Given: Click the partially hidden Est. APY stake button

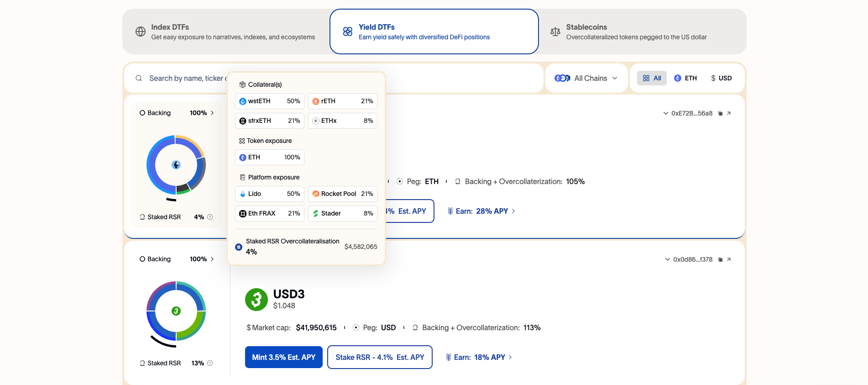Looking at the screenshot, I should tap(409, 211).
